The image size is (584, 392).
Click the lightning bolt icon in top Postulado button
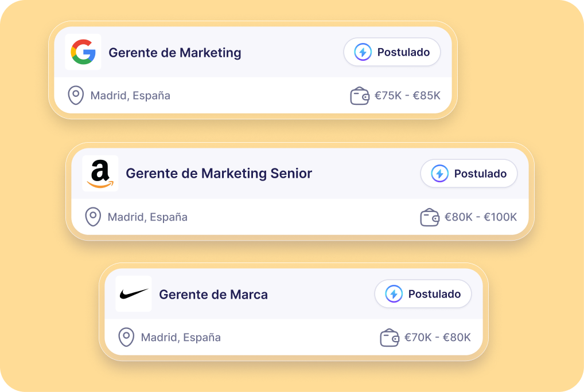click(363, 52)
